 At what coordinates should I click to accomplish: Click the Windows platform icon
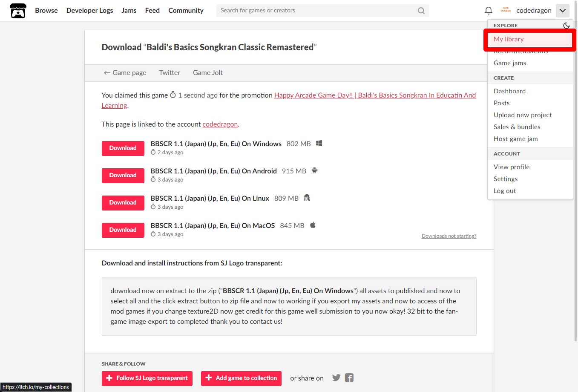(319, 144)
